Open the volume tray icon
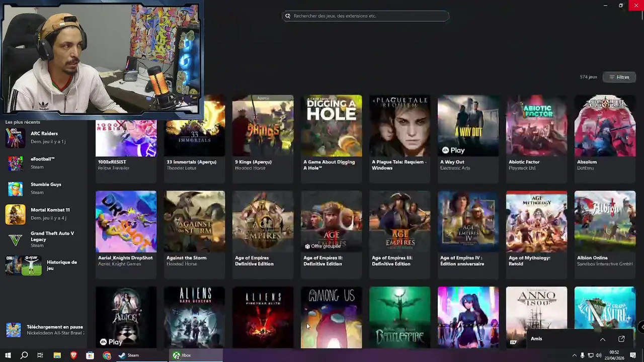This screenshot has height=362, width=644. (599, 355)
